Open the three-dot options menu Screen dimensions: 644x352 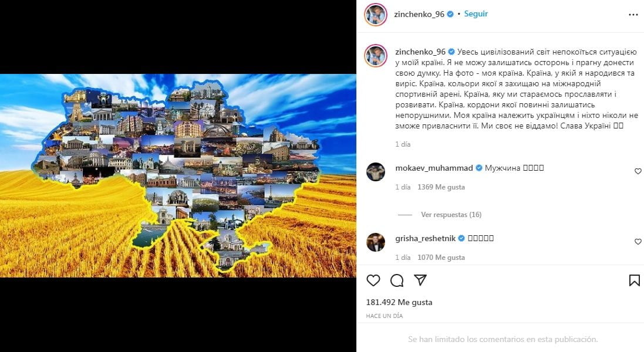point(633,15)
